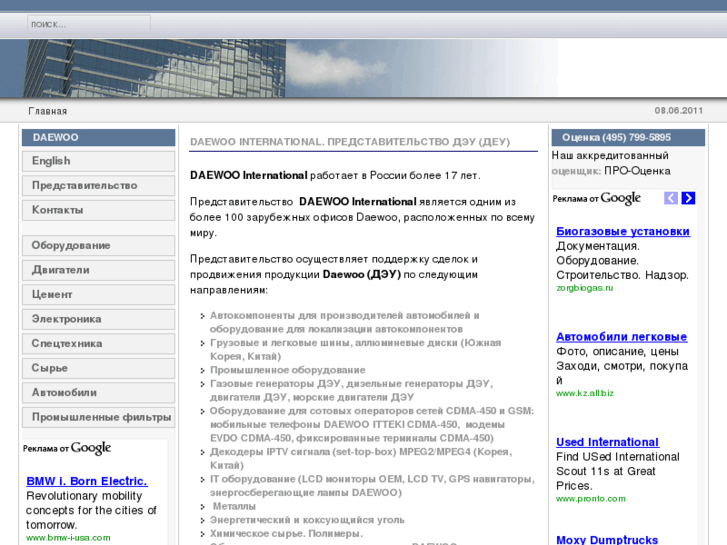This screenshot has width=727, height=545.
Task: Click the поиск search field
Action: 89,24
